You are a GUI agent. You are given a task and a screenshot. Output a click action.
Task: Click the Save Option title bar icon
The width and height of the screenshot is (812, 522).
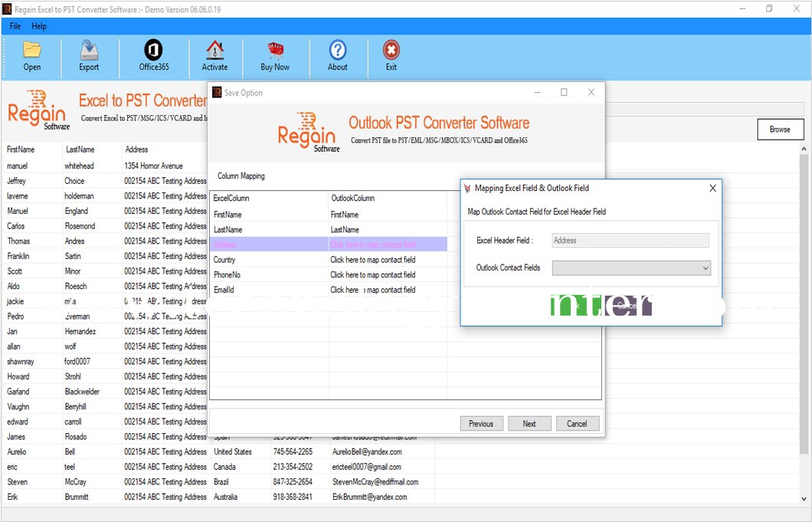pos(217,93)
